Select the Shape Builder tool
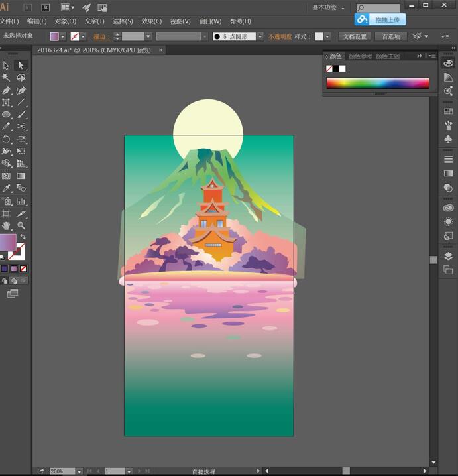This screenshot has height=476, width=458. click(x=6, y=164)
